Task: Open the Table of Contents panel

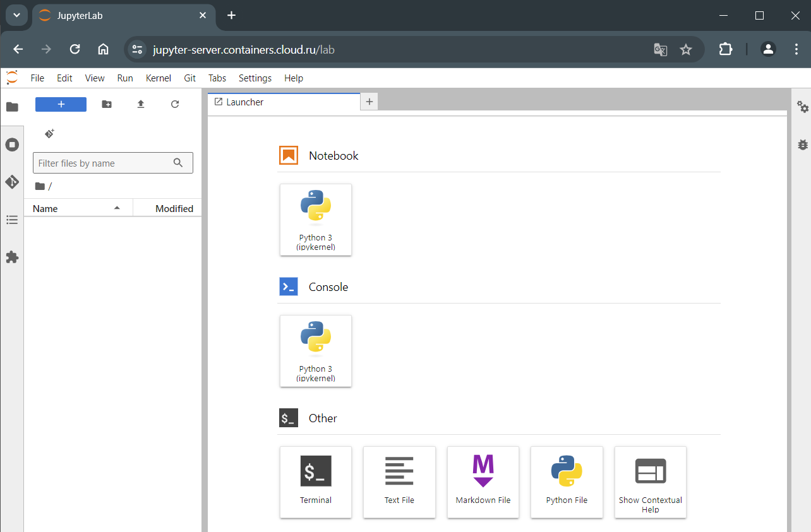Action: [12, 220]
